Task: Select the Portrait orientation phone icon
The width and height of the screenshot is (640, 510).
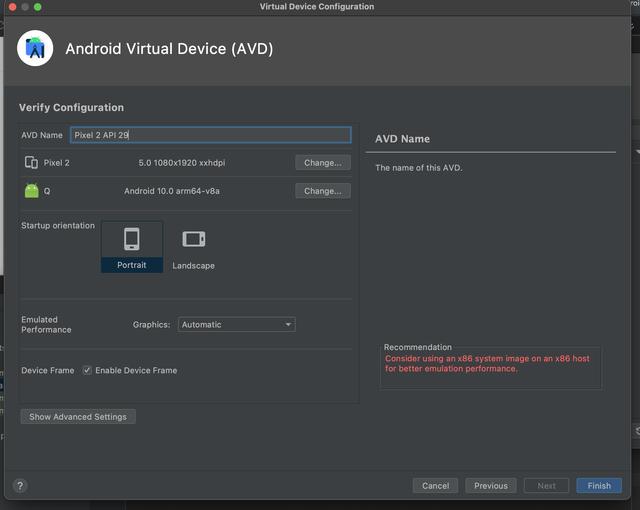Action: tap(131, 239)
